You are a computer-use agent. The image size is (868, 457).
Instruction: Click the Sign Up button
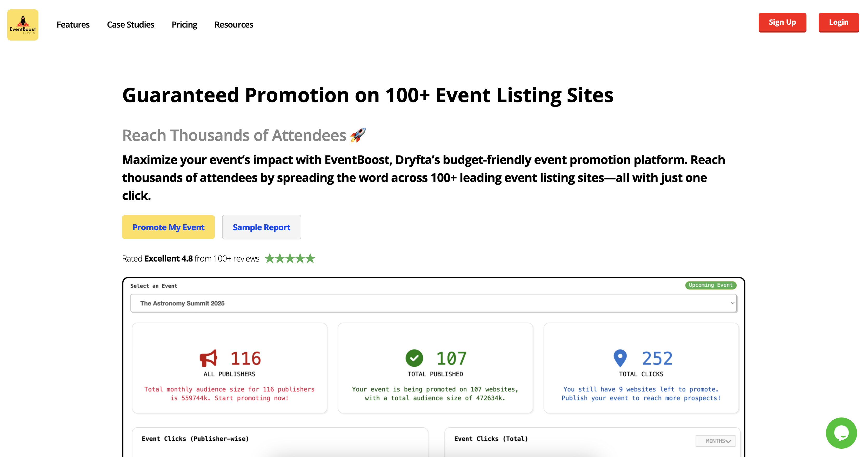pyautogui.click(x=782, y=22)
